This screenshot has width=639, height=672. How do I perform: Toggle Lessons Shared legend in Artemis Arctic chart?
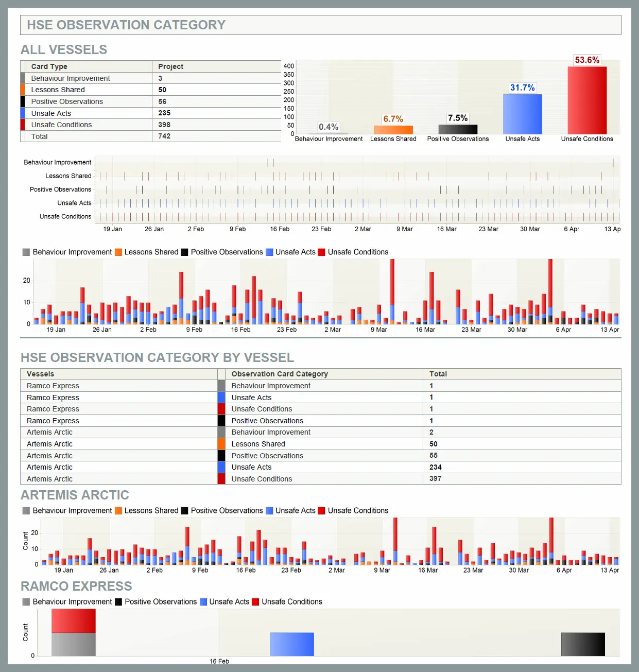[x=146, y=510]
